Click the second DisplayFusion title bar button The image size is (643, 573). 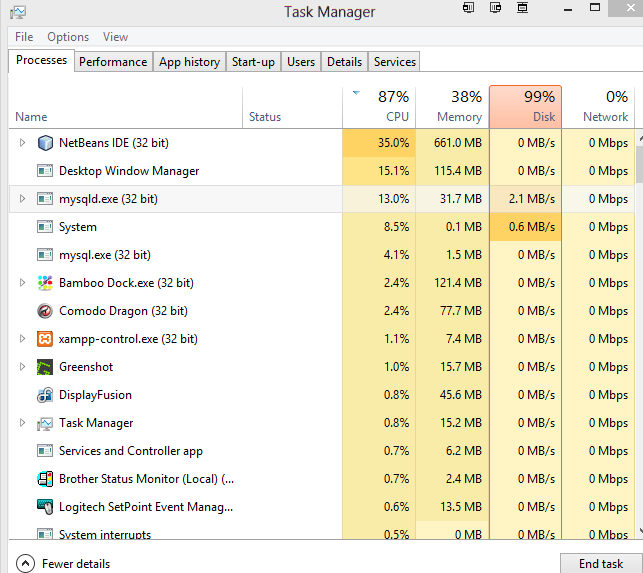click(495, 7)
